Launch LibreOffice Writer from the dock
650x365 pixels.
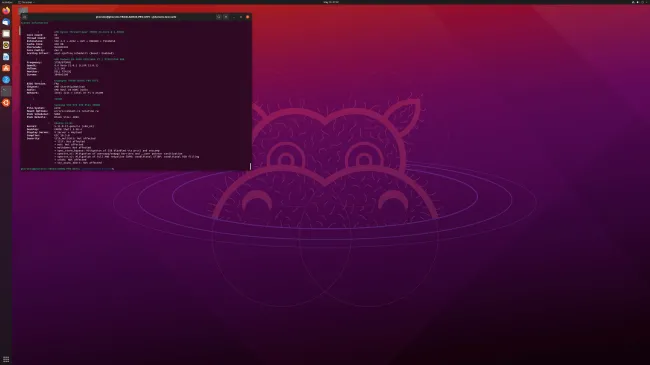6,57
